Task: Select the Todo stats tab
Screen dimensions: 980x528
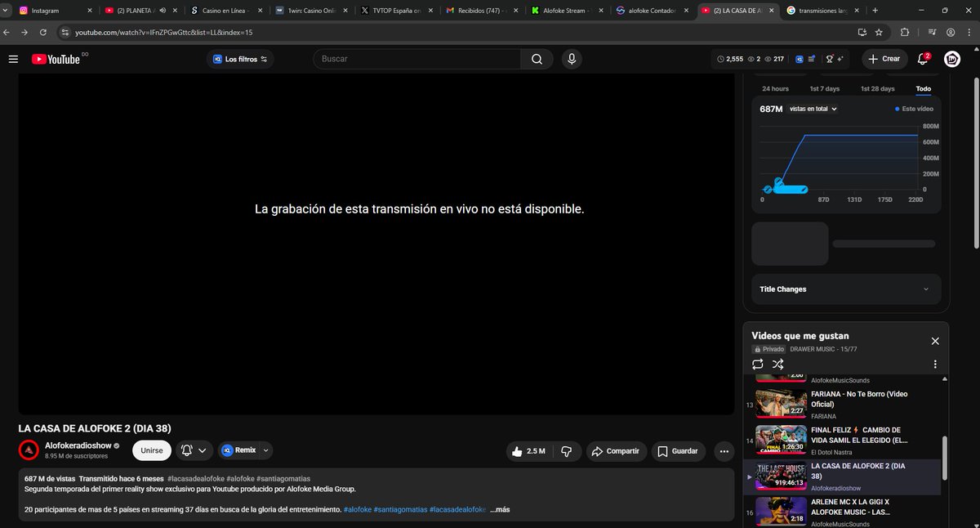Action: coord(923,88)
